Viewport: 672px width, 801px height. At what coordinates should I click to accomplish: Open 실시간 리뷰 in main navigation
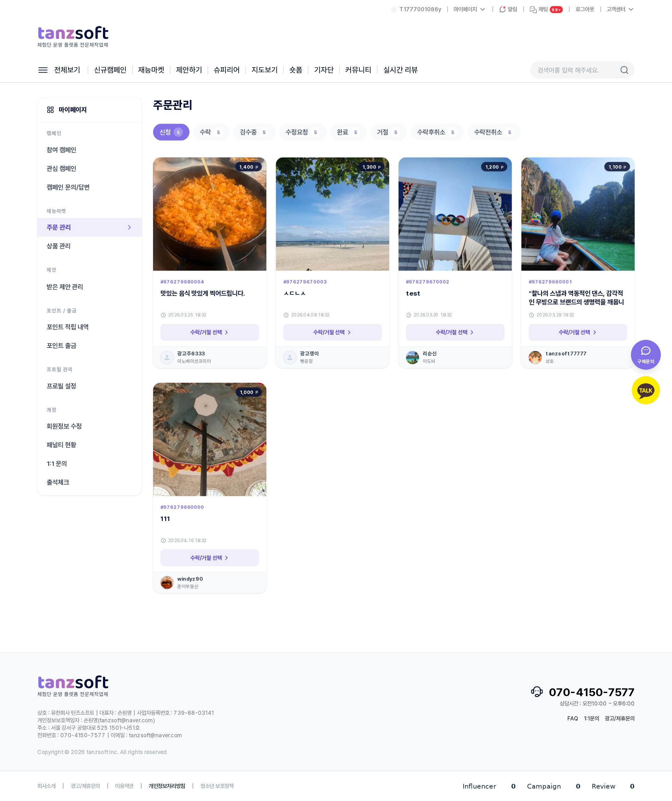pyautogui.click(x=400, y=70)
